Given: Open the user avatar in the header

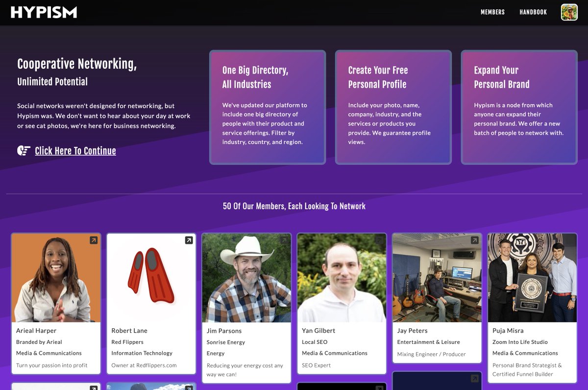Looking at the screenshot, I should 569,12.
